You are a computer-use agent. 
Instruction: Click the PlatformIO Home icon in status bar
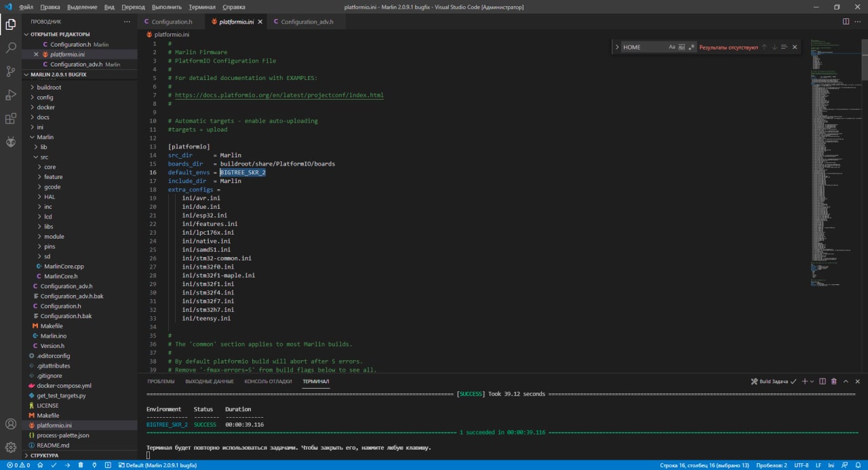(40, 465)
